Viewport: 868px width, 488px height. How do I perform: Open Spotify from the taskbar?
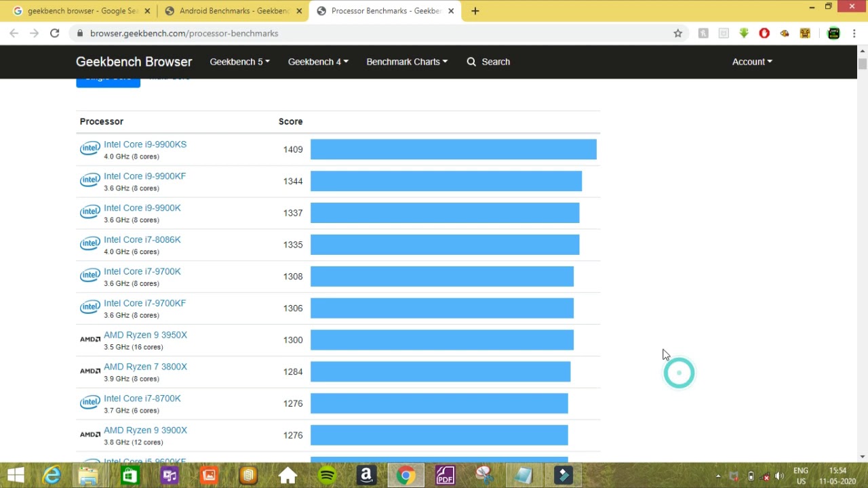[x=328, y=475]
